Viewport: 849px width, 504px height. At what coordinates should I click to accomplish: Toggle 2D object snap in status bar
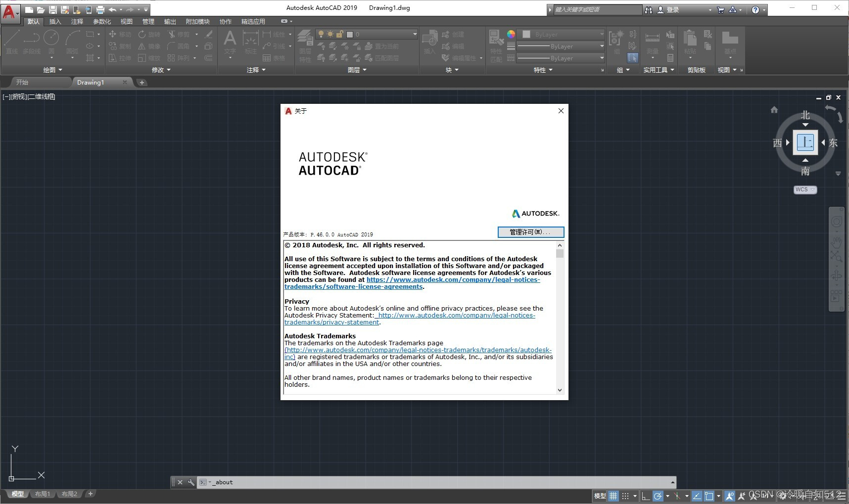click(x=709, y=496)
